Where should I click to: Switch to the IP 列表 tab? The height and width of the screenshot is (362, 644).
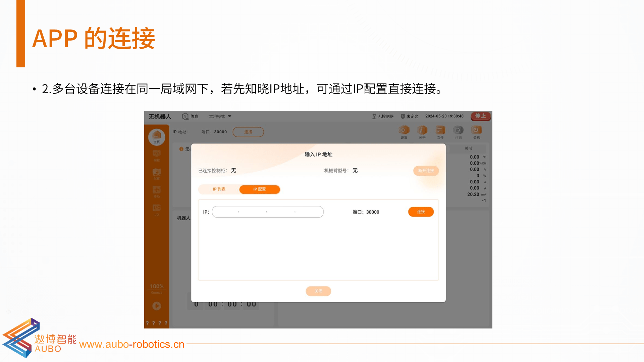(219, 189)
